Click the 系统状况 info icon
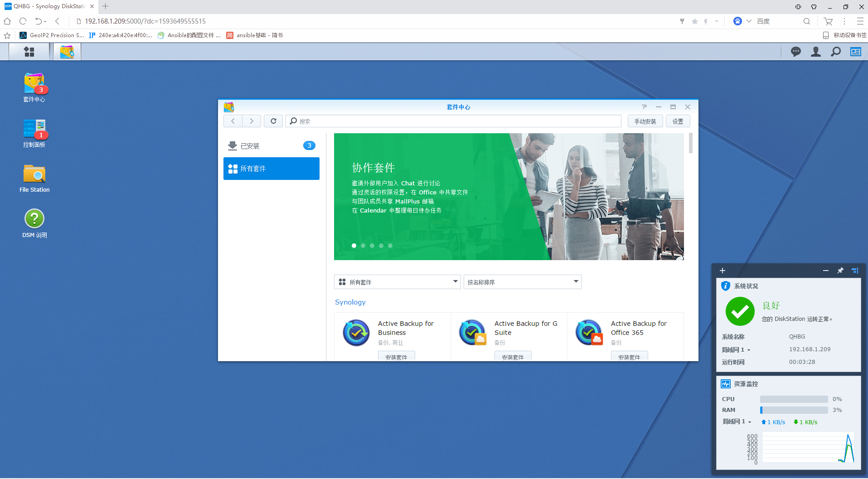The width and height of the screenshot is (868, 479). (x=726, y=286)
